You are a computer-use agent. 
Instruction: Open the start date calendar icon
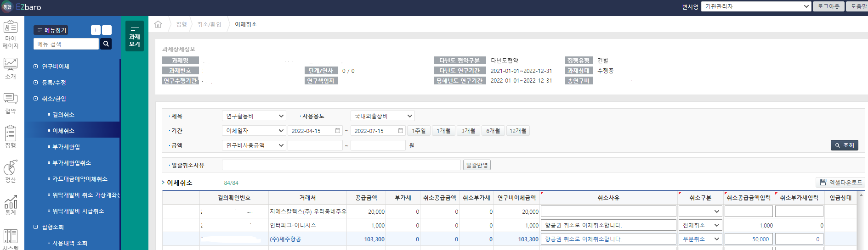click(x=338, y=131)
